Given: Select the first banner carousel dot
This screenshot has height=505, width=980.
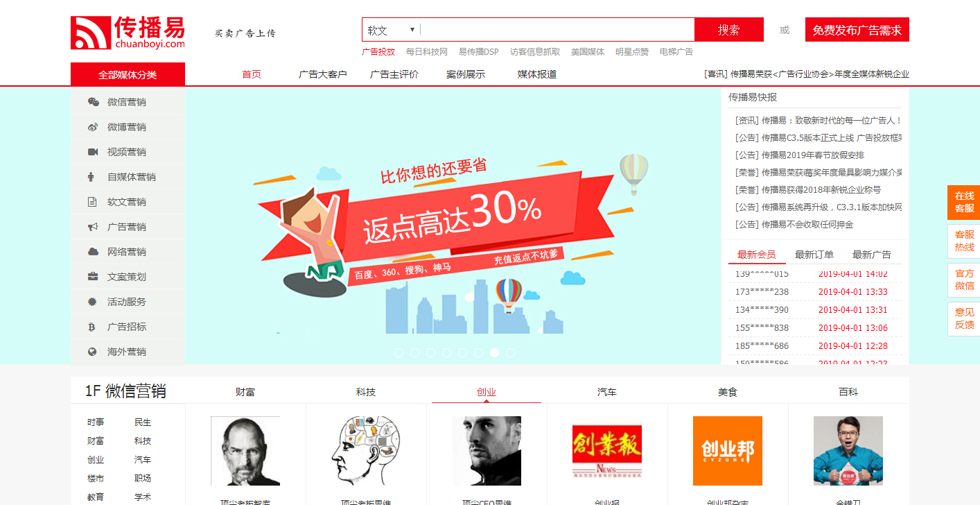Looking at the screenshot, I should coord(399,352).
